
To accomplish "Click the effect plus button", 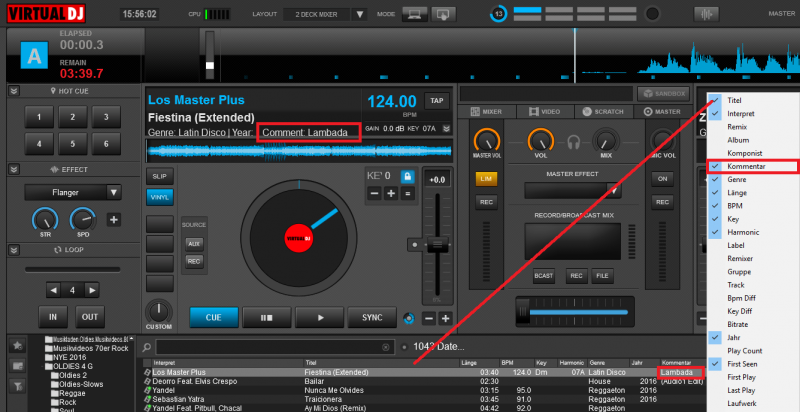I will (114, 220).
